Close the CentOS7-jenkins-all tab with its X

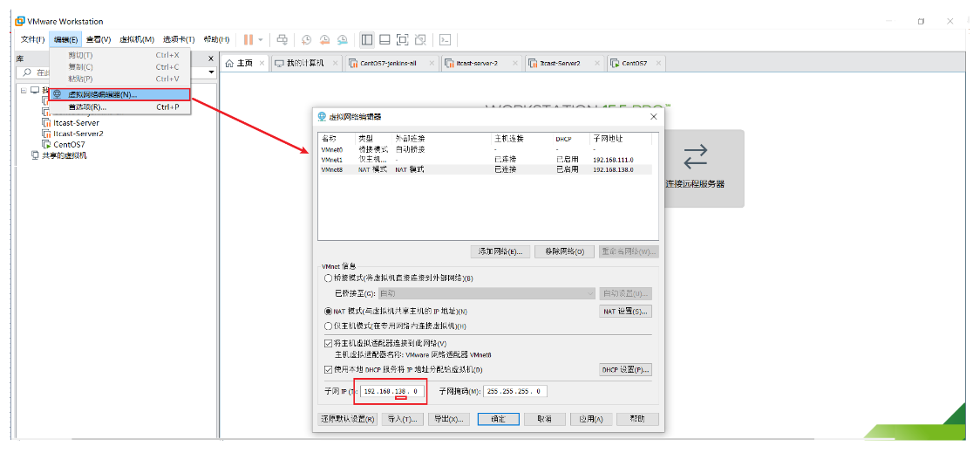point(431,63)
